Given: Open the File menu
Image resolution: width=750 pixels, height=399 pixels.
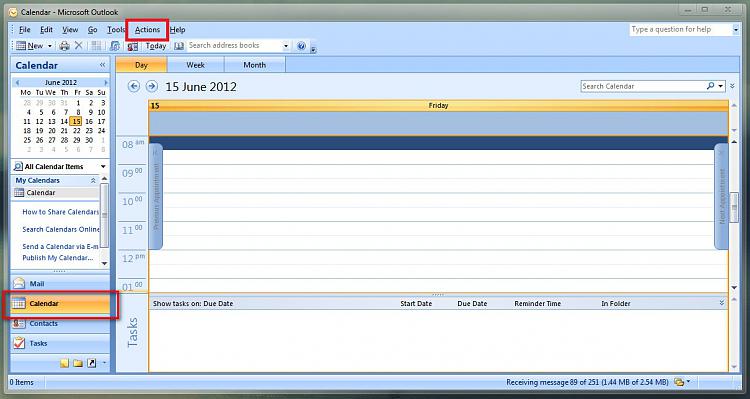Looking at the screenshot, I should [25, 30].
